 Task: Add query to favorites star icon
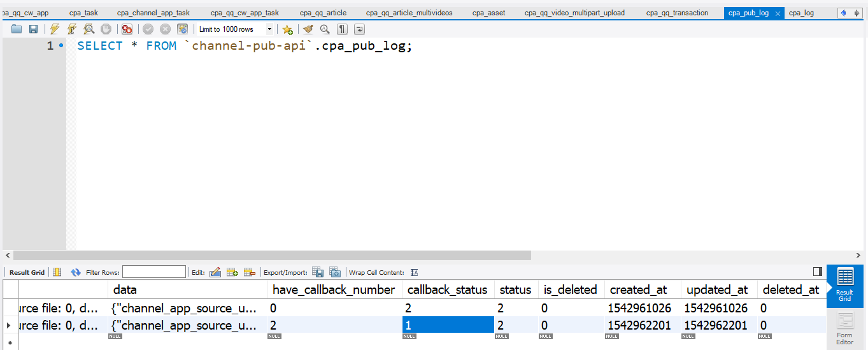(287, 29)
